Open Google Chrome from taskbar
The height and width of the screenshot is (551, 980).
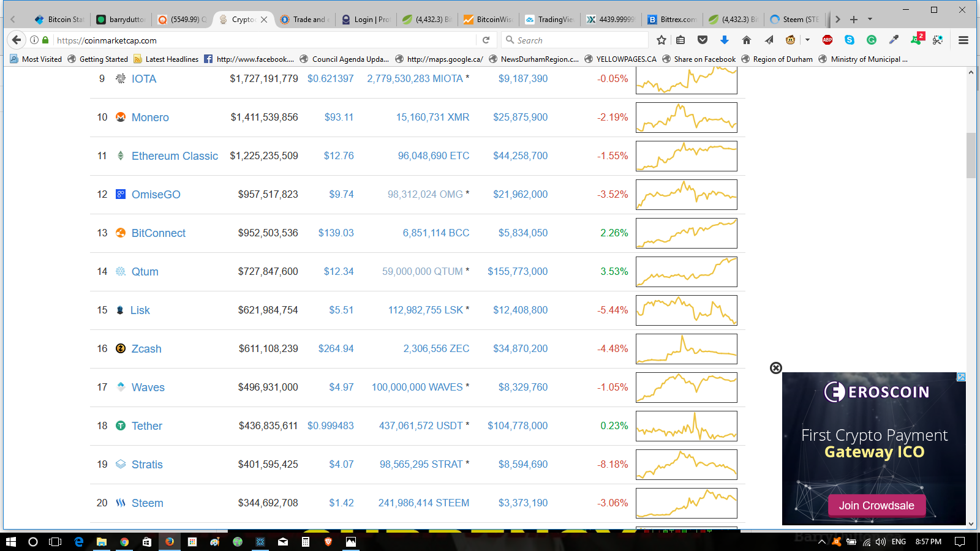[124, 541]
